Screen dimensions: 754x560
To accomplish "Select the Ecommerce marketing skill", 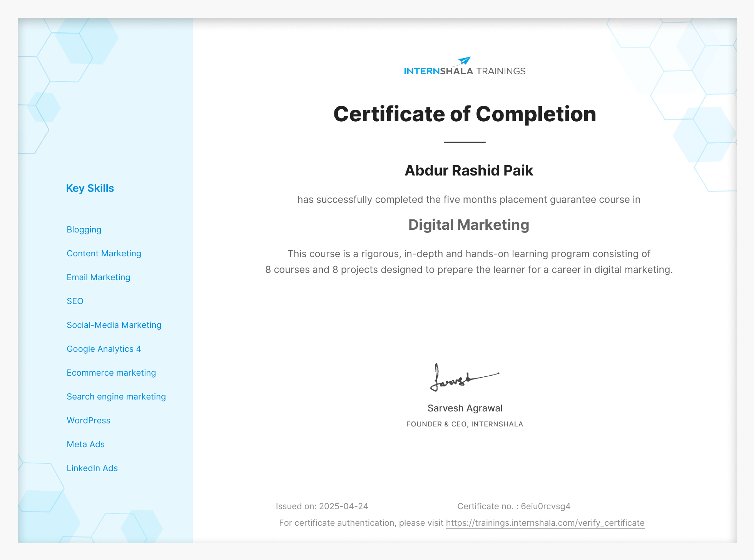I will pos(111,373).
